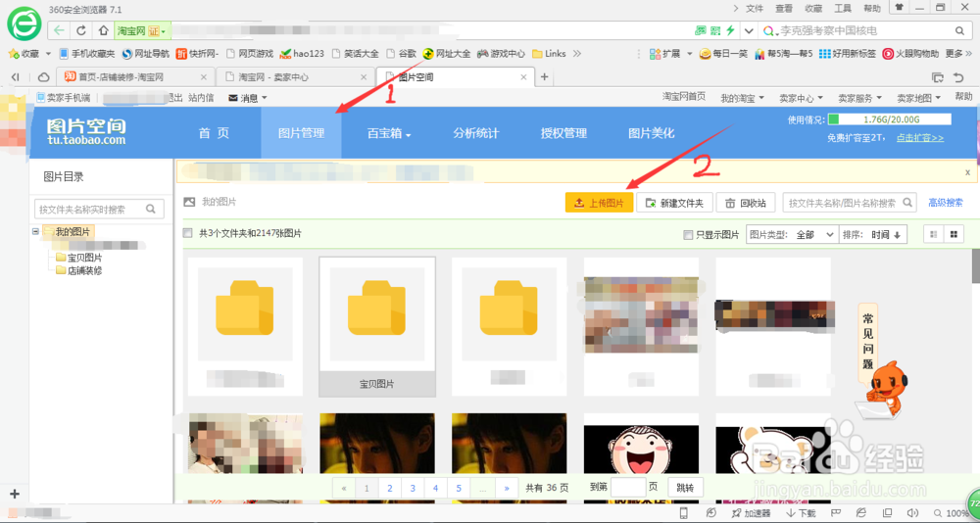980x523 pixels.
Task: Open the 图片美化 navigation tab
Action: click(x=652, y=133)
